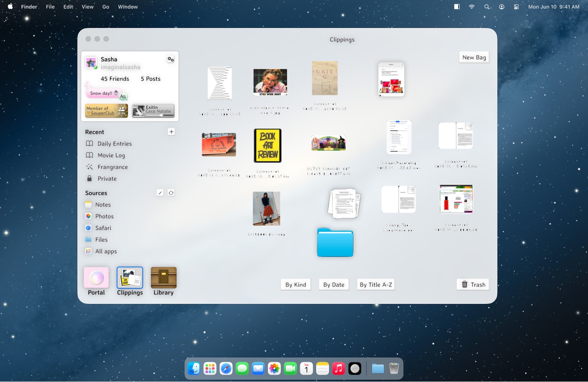Open Spotlight search in menu bar
The image size is (588, 382).
[487, 7]
